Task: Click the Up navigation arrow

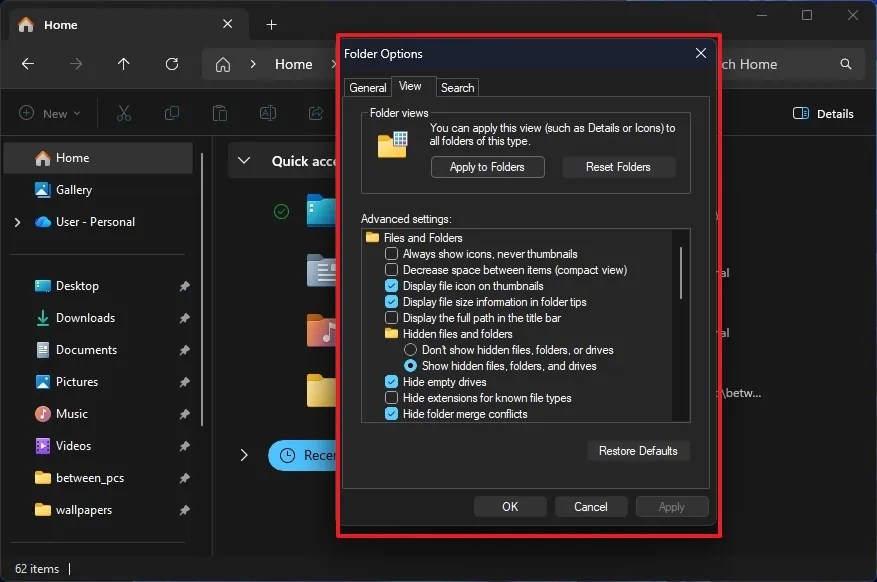Action: [123, 64]
